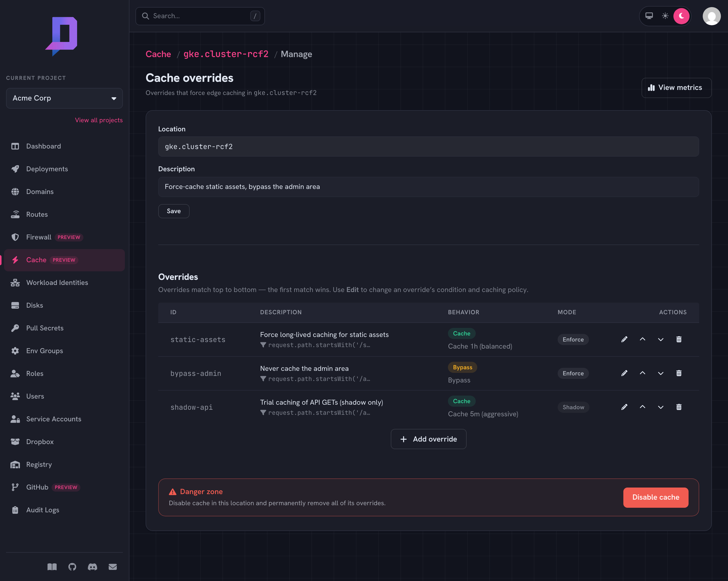The width and height of the screenshot is (728, 581).
Task: Navigate to Registry
Action: coord(64,465)
